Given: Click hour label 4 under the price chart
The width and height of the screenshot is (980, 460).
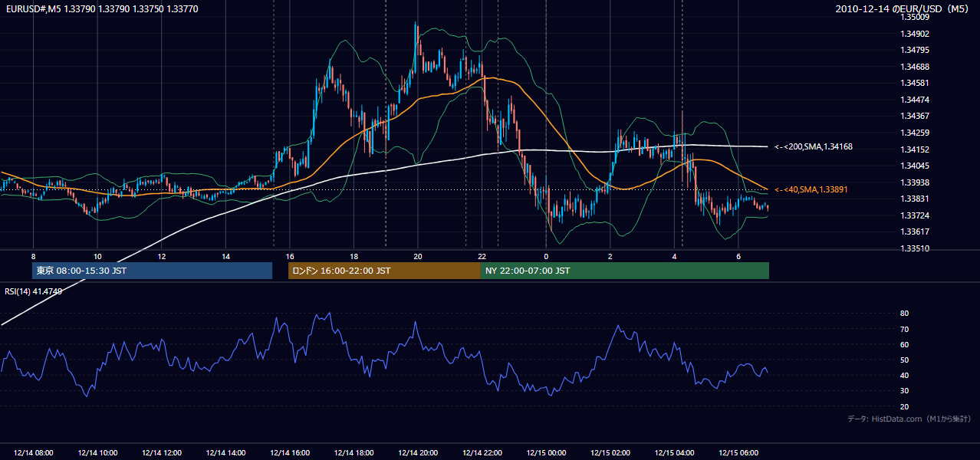Looking at the screenshot, I should (x=674, y=256).
